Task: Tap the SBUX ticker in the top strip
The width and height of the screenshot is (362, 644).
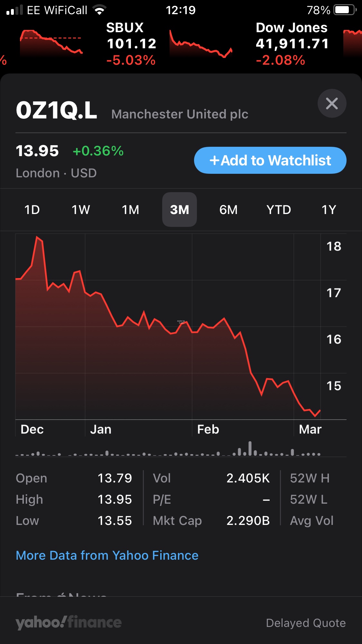Action: (131, 44)
